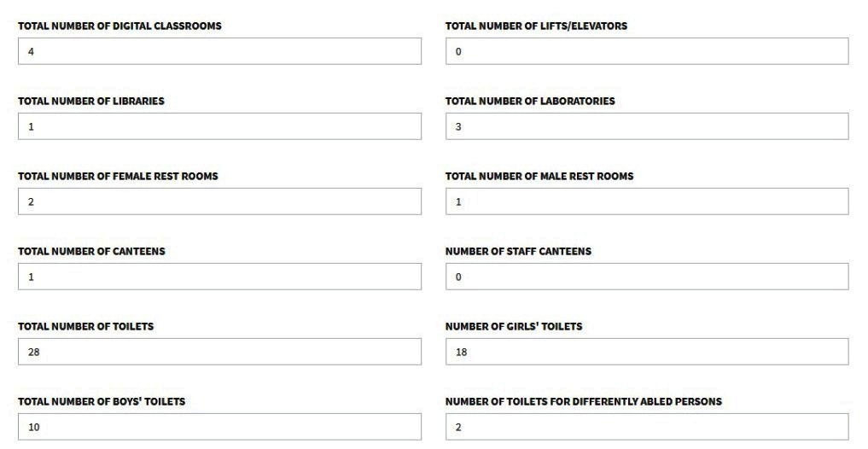Click the toilets for differently abled persons input
Viewport: 868px width, 449px height.
coord(647,427)
